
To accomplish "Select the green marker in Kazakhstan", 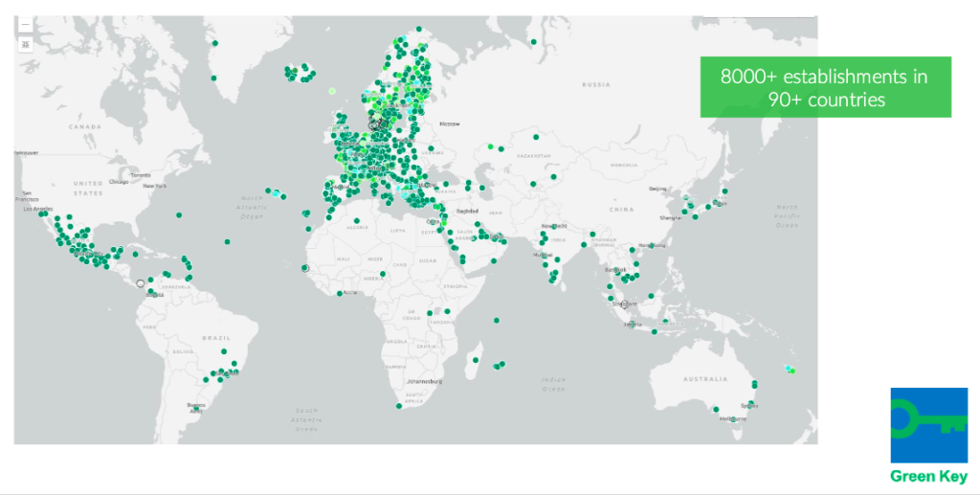I will point(535,137).
